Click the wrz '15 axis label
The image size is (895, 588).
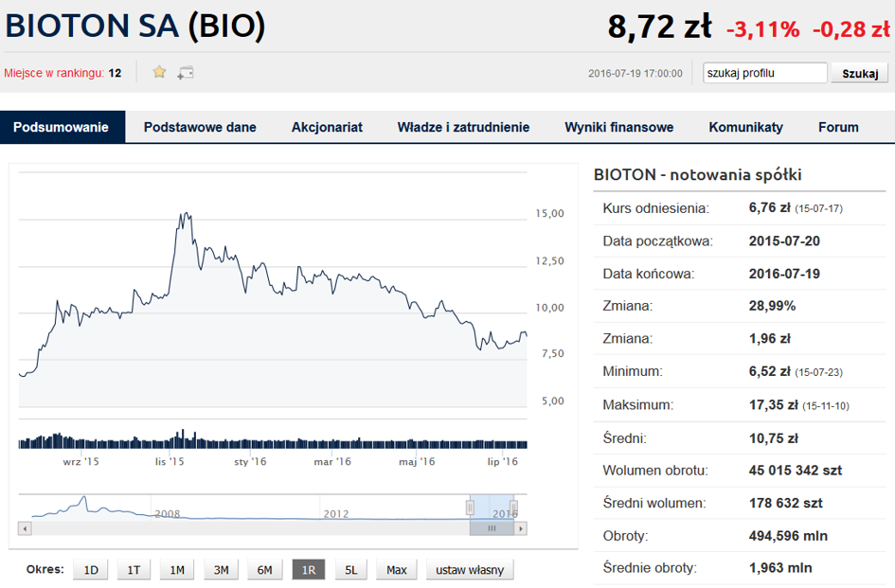coord(81,461)
